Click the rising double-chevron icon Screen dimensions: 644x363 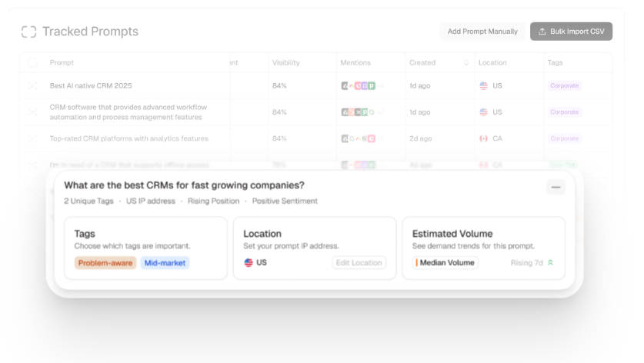[550, 262]
